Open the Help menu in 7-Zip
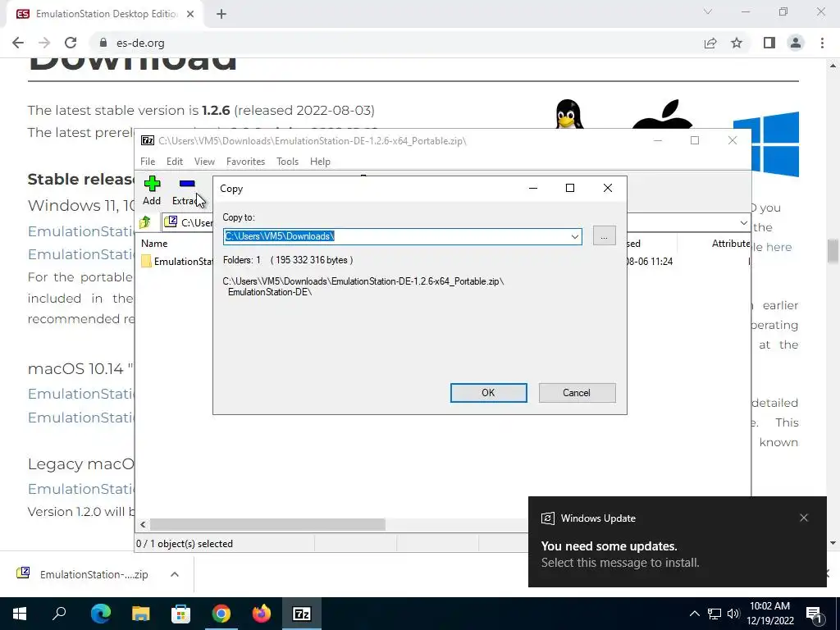The image size is (840, 630). [320, 162]
